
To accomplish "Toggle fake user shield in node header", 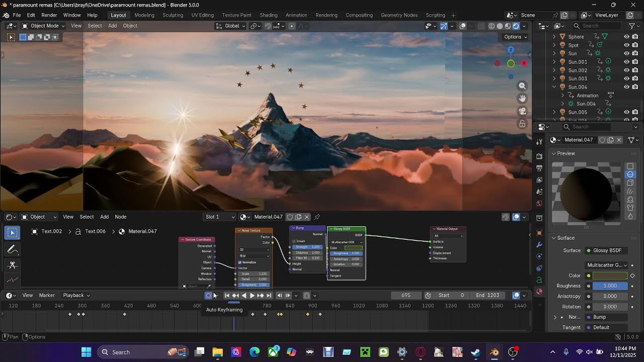I will coord(290,217).
